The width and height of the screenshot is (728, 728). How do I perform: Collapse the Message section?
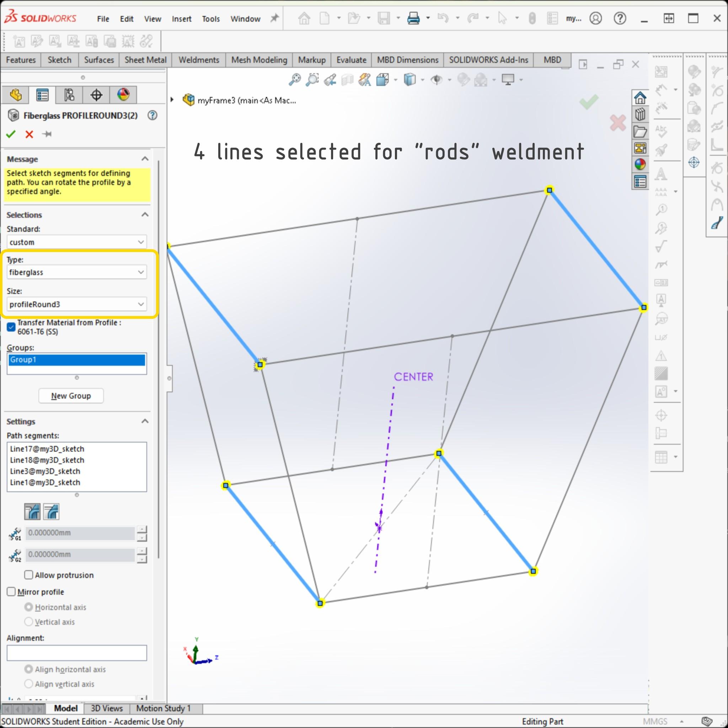[x=145, y=159]
